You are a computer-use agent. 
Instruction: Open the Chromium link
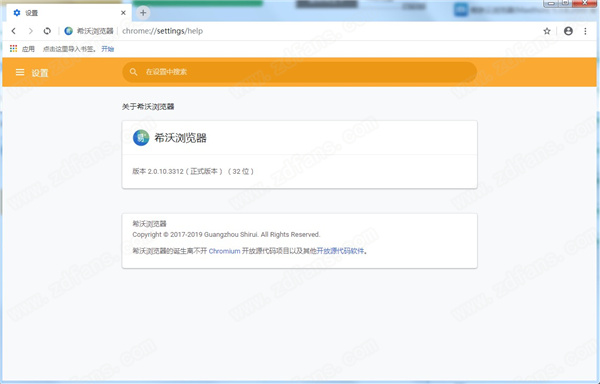(225, 251)
